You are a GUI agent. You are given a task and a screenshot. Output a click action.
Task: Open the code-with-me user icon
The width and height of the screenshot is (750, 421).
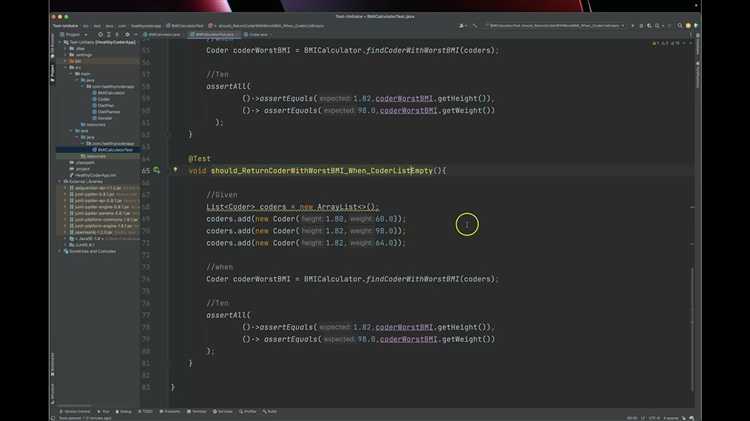point(462,25)
